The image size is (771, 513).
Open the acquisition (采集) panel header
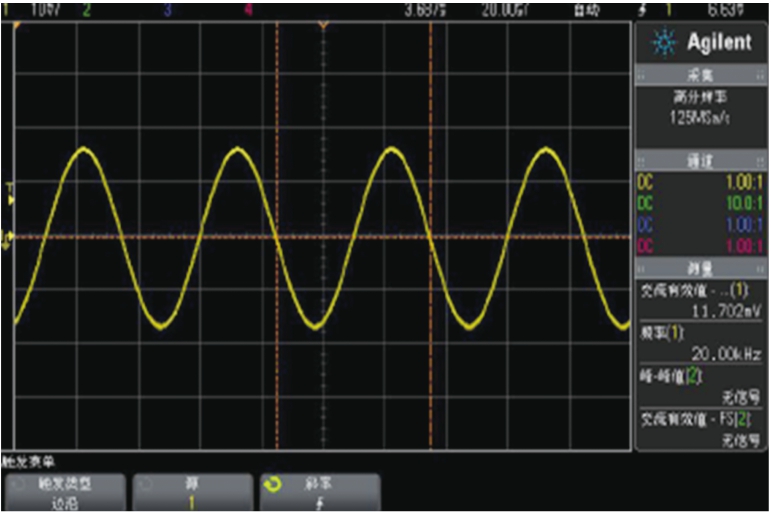pyautogui.click(x=700, y=75)
